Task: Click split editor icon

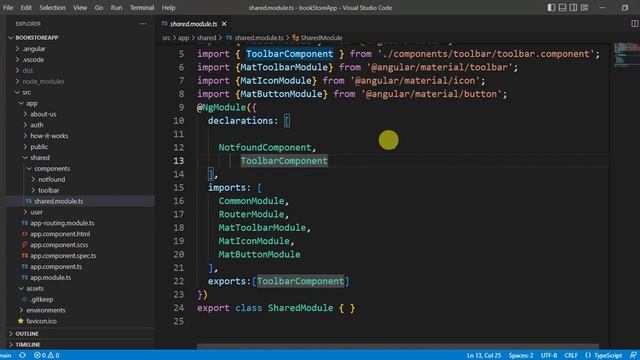Action: pos(634,24)
